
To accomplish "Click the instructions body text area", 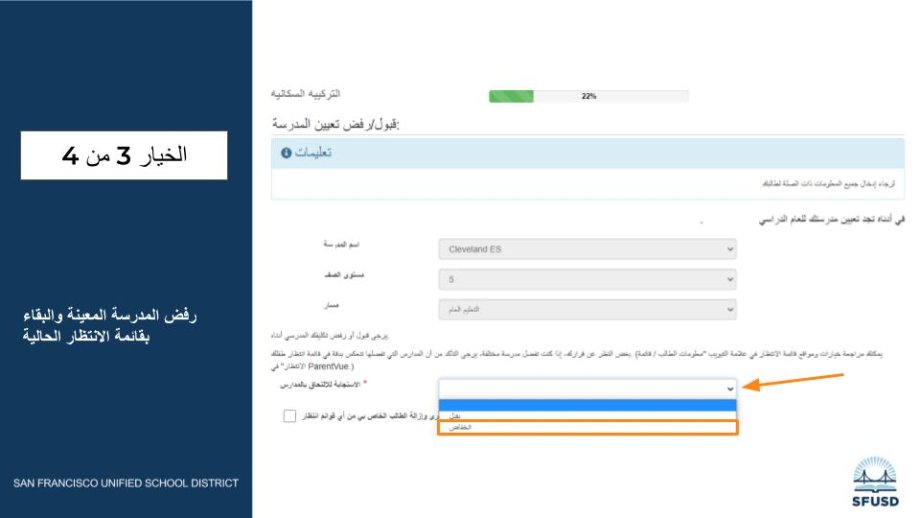I will tap(587, 184).
